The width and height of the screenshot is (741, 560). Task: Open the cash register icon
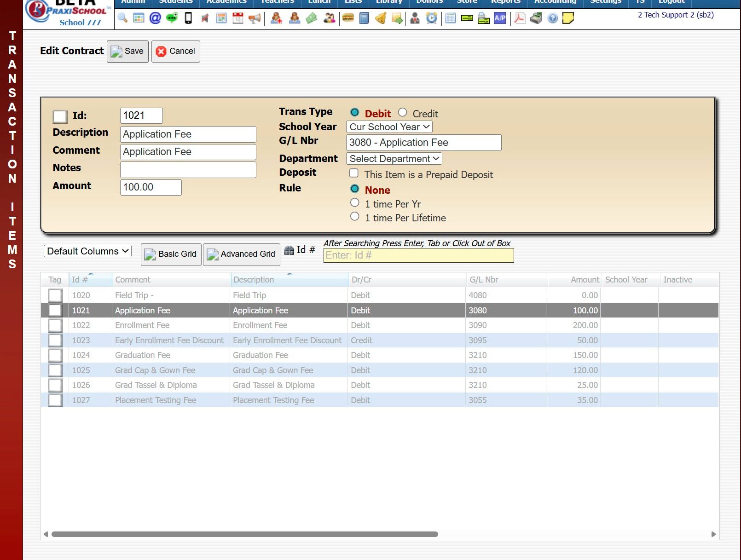pos(536,18)
